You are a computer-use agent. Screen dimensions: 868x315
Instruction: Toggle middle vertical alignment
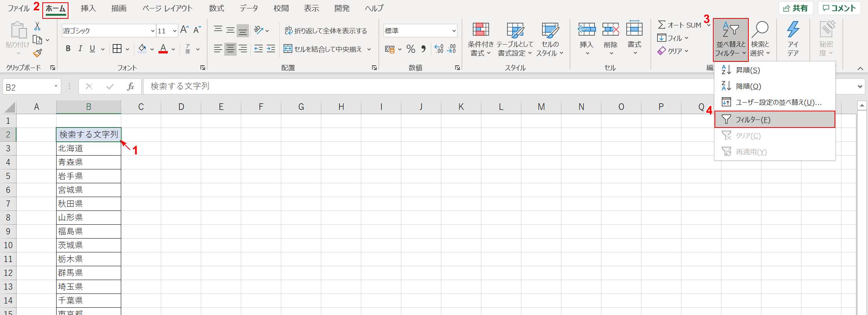coord(230,30)
